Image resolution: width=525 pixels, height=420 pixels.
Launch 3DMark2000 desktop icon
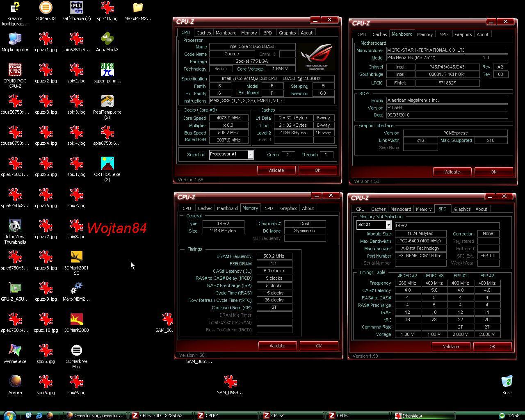pos(77,322)
